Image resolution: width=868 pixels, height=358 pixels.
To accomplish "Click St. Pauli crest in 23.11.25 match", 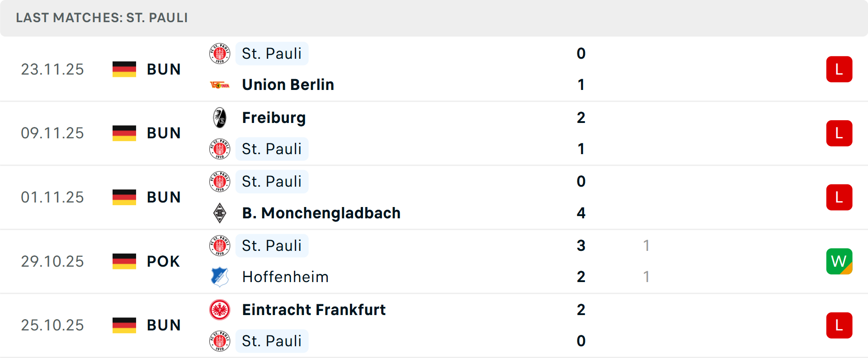I will 220,53.
